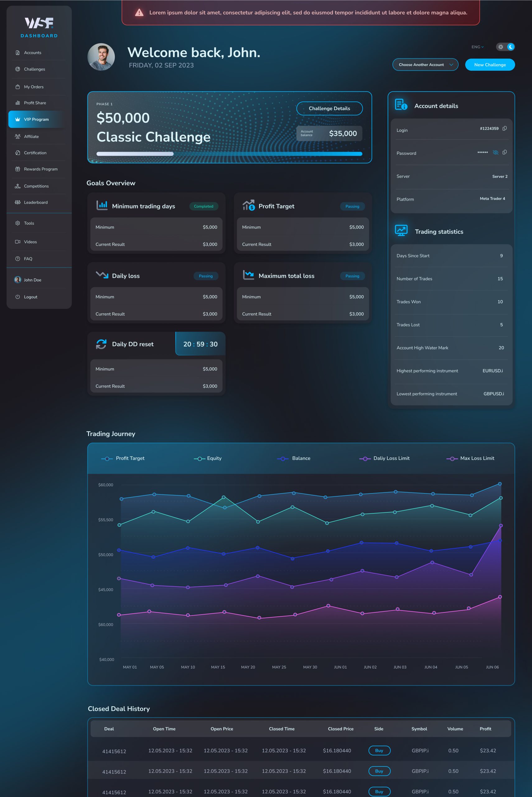
Task: Click the Closed Price column header
Action: pyautogui.click(x=341, y=729)
